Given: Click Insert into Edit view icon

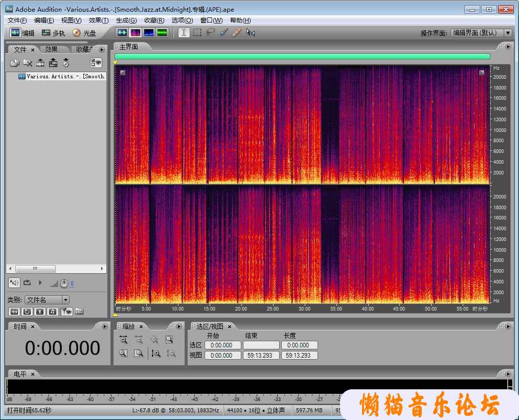Looking at the screenshot, I should click(40, 62).
